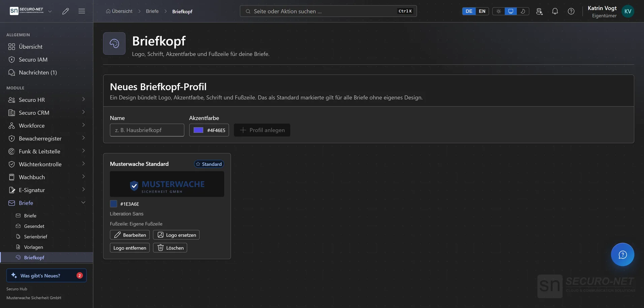Click the Briefe breadcrumb link

[152, 11]
